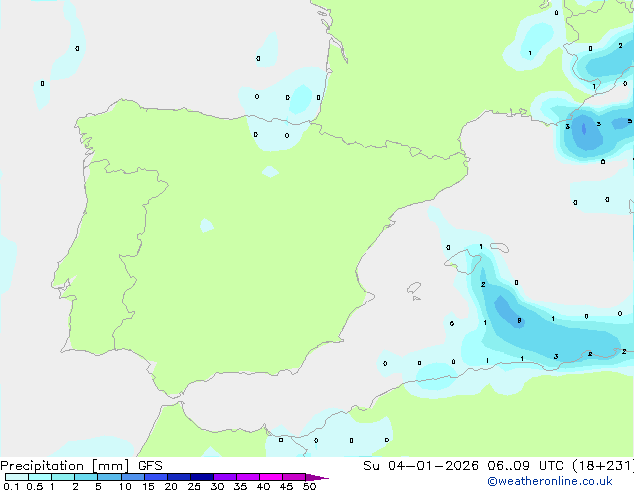634x490 pixels.
Task: Click the legend label '0.1'
Action: (11, 486)
